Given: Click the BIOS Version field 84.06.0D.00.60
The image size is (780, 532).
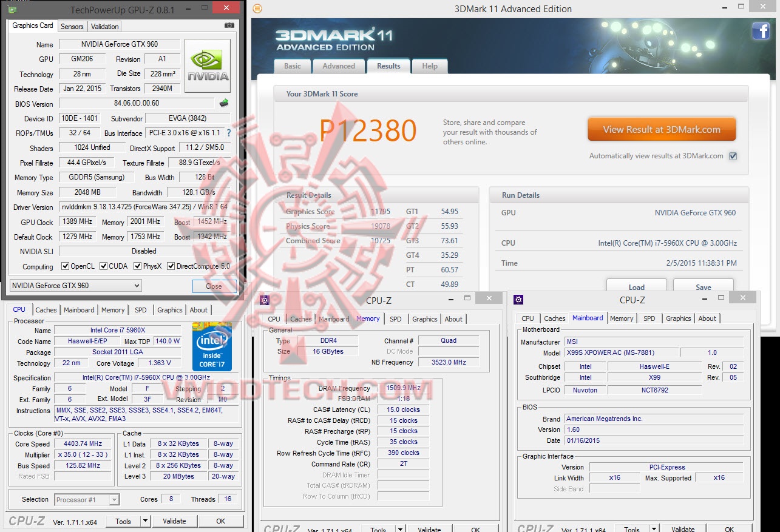Looking at the screenshot, I should [x=137, y=104].
